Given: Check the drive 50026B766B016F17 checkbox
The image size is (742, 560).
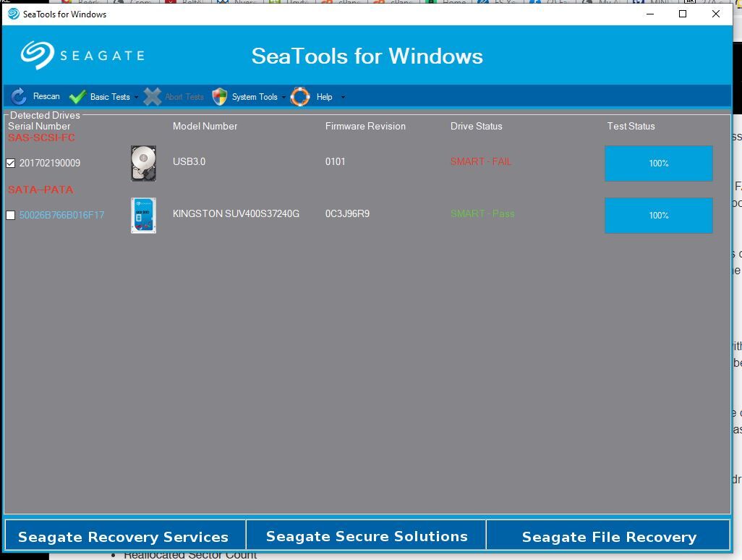Looking at the screenshot, I should 10,216.
